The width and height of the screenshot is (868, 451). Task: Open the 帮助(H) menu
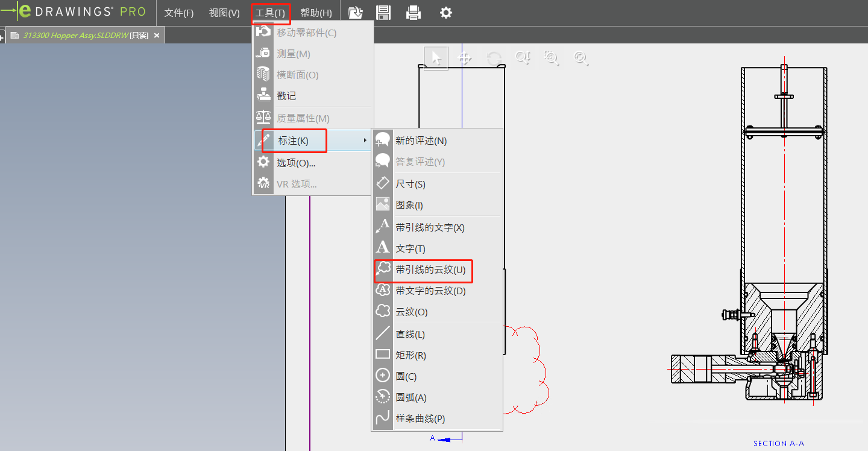tap(316, 13)
